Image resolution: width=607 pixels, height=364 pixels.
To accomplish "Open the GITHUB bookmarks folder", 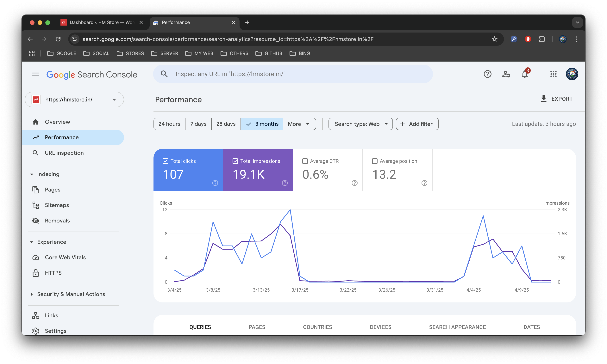I will click(269, 53).
